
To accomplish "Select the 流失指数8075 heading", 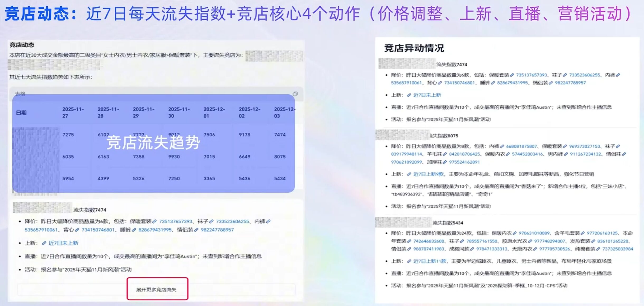I will pyautogui.click(x=444, y=136).
